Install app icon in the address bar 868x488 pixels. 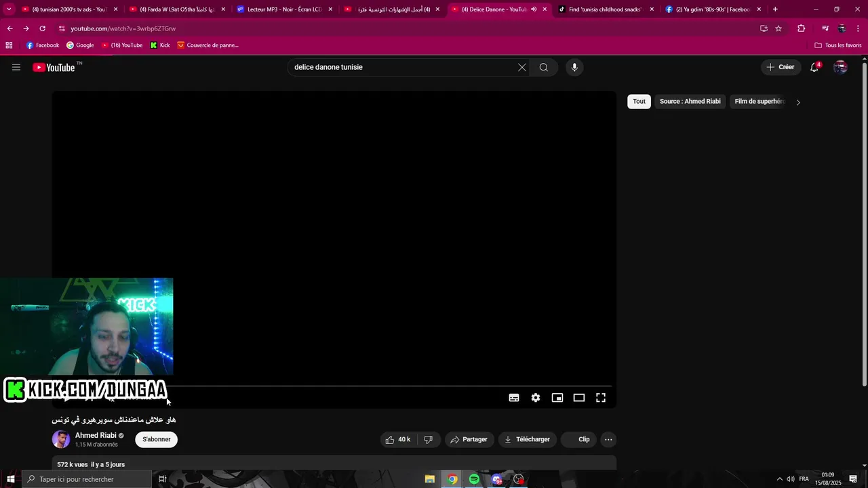click(x=764, y=28)
